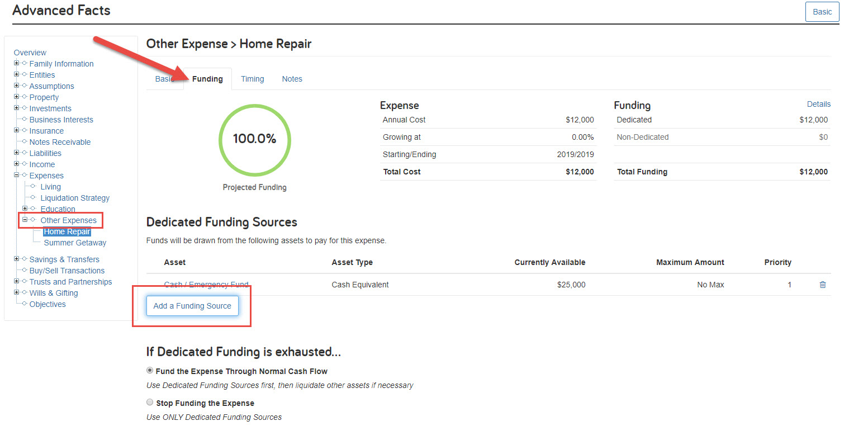The width and height of the screenshot is (868, 440).
Task: Click the Cash Equivalent cell
Action: [360, 285]
